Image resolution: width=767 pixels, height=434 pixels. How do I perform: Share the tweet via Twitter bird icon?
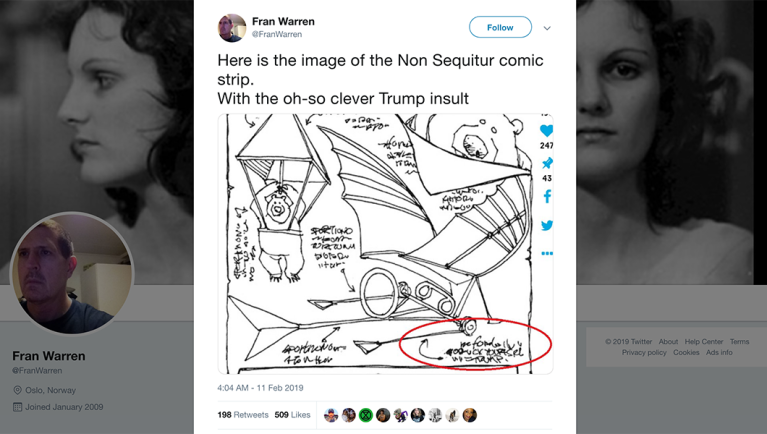[547, 225]
